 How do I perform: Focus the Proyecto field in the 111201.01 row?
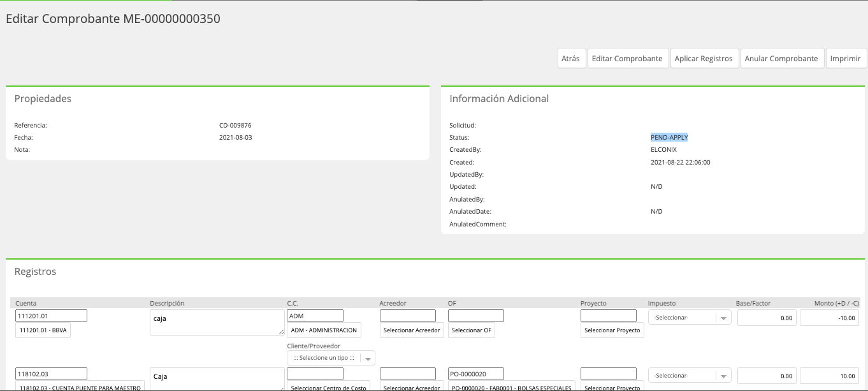click(609, 316)
